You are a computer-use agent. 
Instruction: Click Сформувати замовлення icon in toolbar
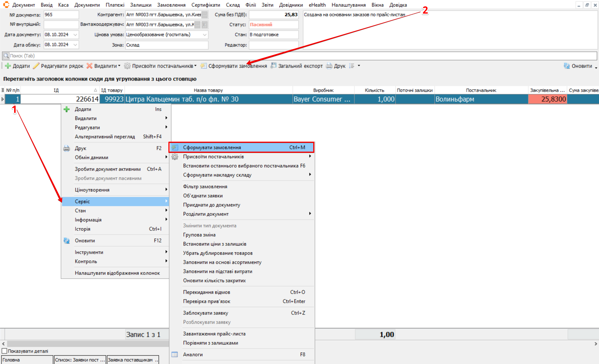(204, 66)
